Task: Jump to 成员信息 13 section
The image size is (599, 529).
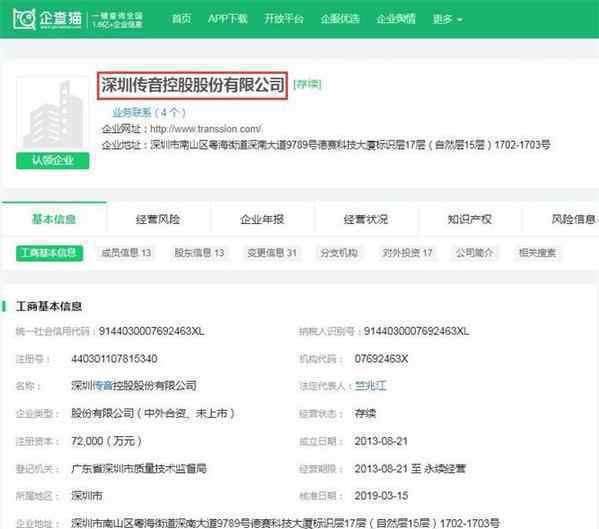Action: point(126,253)
